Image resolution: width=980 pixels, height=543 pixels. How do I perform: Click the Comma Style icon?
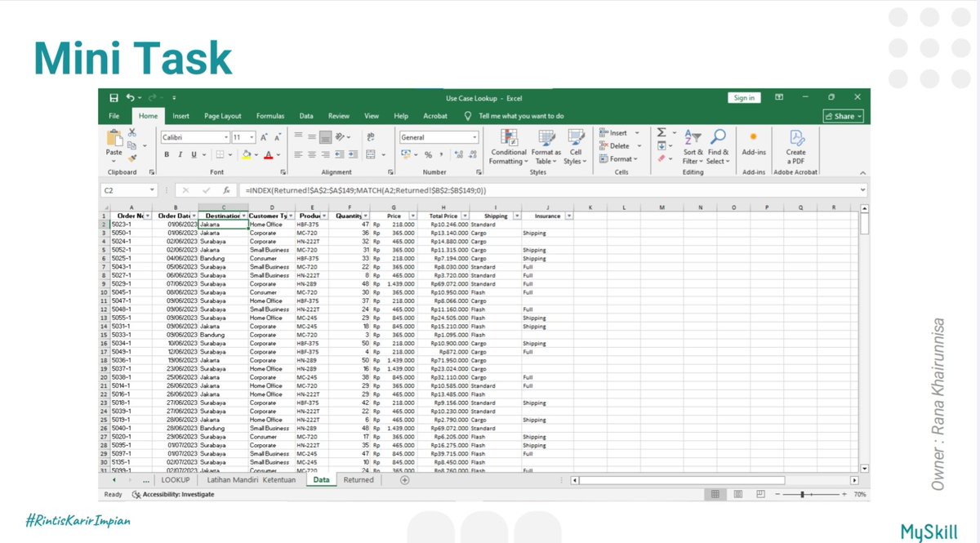pos(439,154)
